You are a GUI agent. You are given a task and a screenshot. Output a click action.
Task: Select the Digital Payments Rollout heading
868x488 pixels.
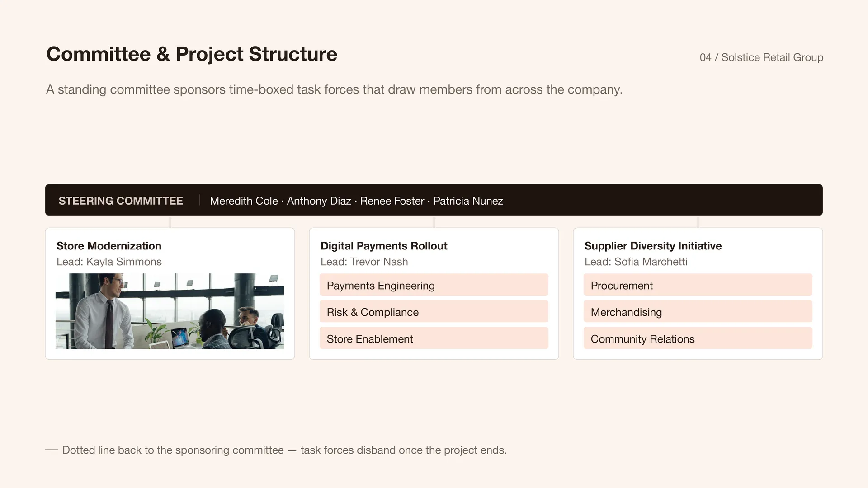click(x=384, y=246)
